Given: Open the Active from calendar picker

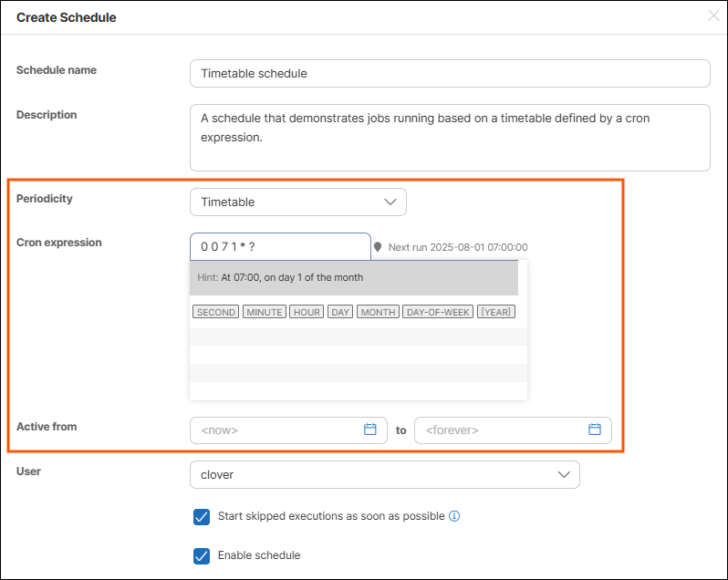Looking at the screenshot, I should [370, 430].
